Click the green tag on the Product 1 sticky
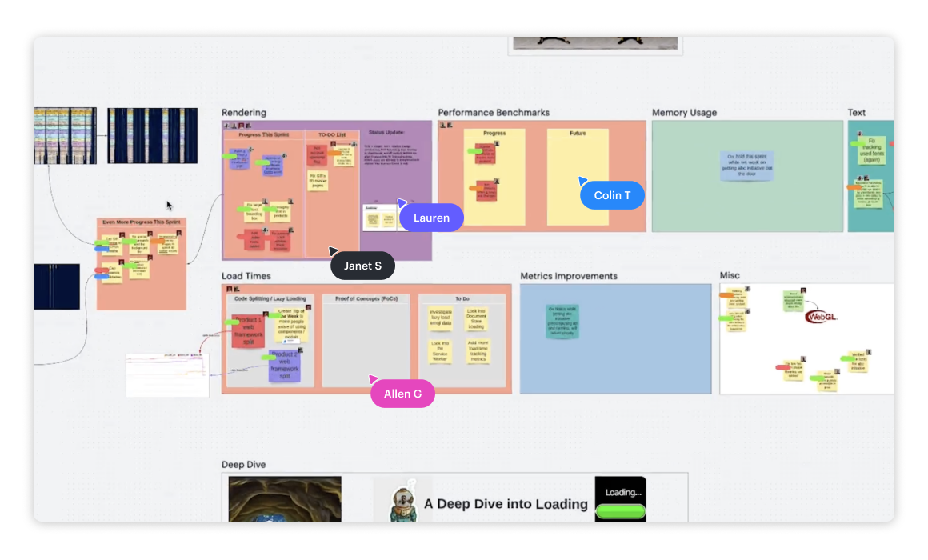The image size is (928, 560). pyautogui.click(x=232, y=322)
